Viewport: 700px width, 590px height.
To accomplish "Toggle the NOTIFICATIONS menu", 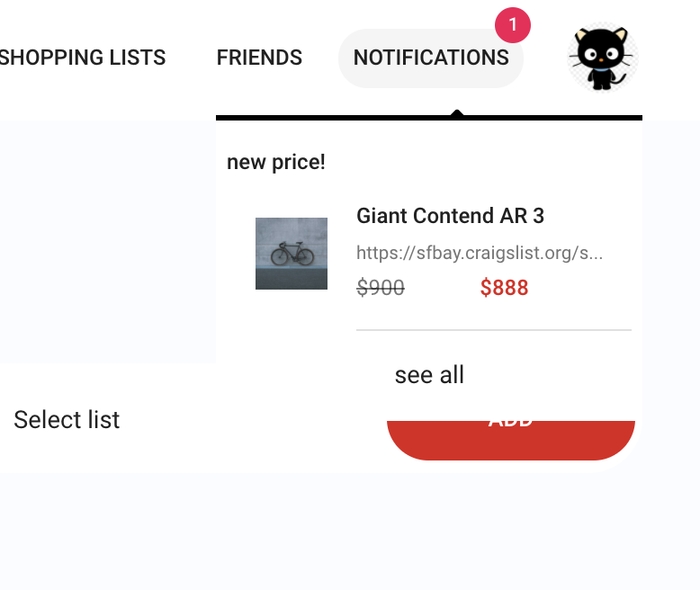I will point(430,58).
